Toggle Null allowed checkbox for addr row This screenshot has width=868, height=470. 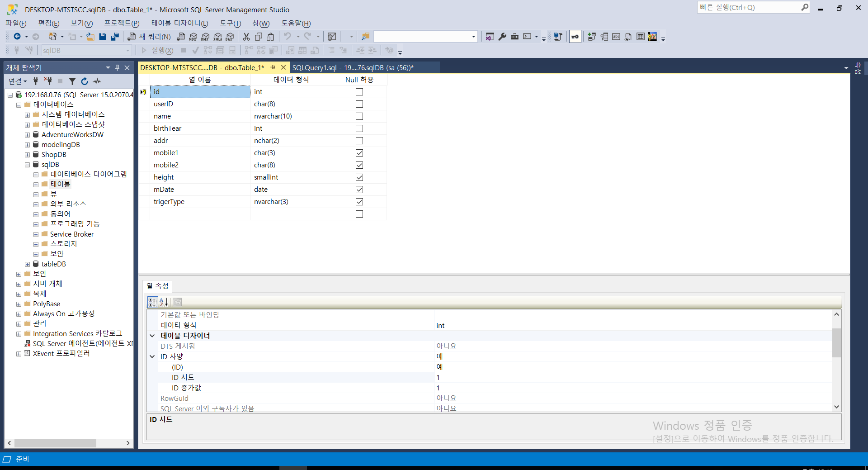[x=359, y=141]
